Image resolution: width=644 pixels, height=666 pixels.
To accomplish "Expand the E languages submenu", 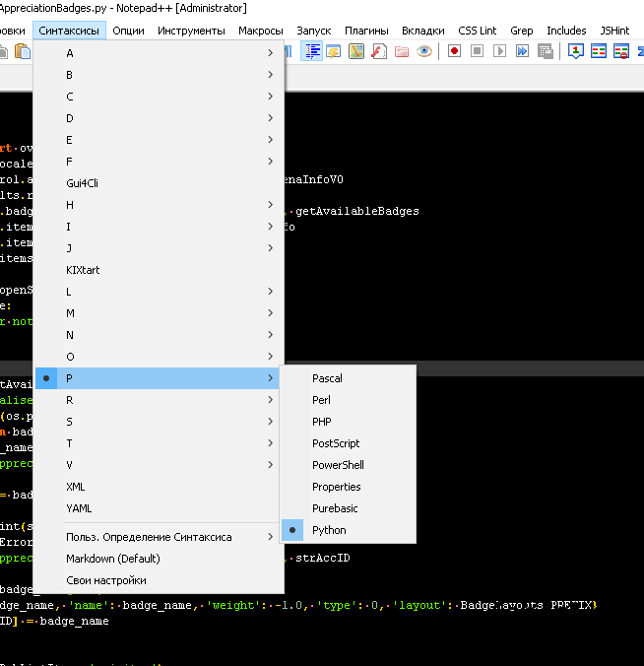I will 158,140.
